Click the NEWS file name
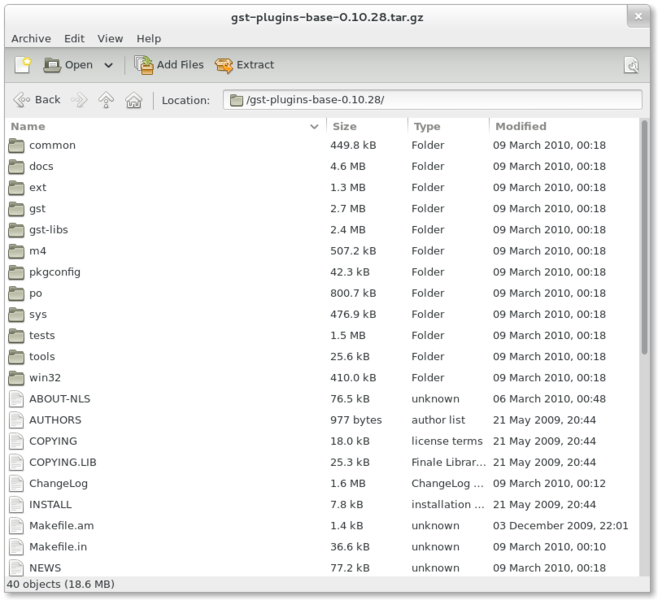This screenshot has height=600, width=658. coord(45,568)
